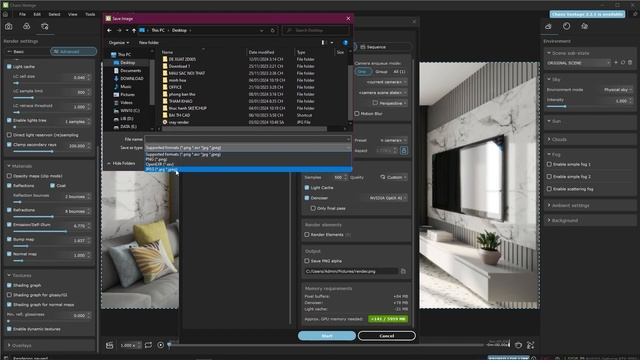Screen dimensions: 640x360
Task: Toggle Clamp secondary rays checkbox
Action: (x=9, y=144)
